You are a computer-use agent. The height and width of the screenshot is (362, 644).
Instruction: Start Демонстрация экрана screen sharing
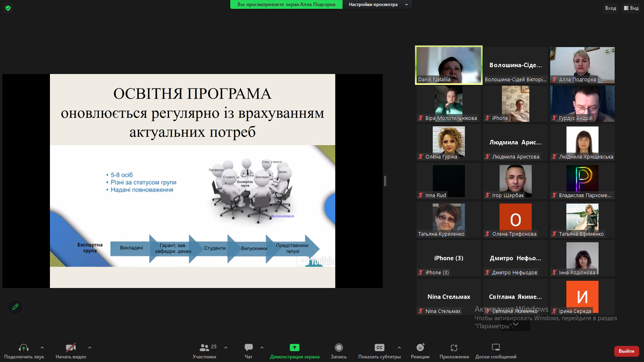(x=295, y=351)
